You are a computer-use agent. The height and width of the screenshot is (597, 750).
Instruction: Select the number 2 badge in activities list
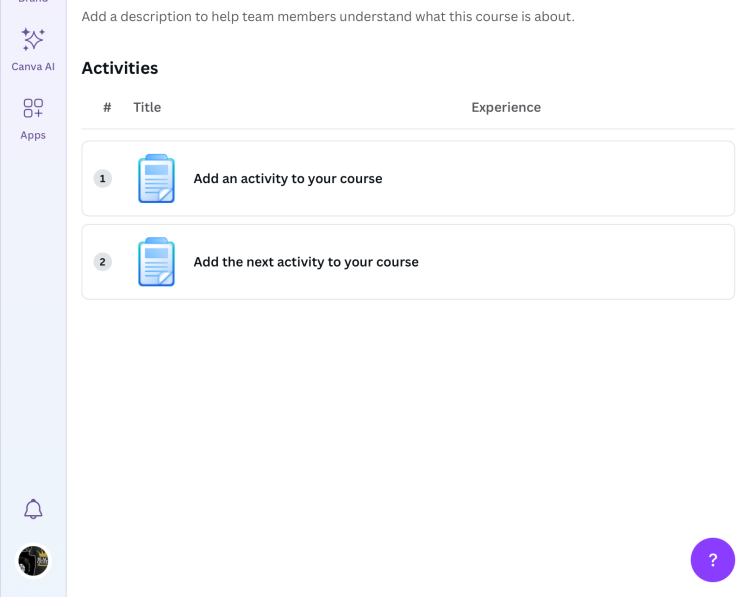[102, 262]
